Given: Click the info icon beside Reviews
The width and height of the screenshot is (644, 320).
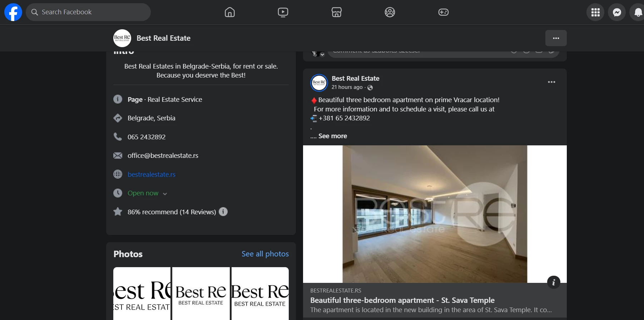Looking at the screenshot, I should [x=223, y=212].
